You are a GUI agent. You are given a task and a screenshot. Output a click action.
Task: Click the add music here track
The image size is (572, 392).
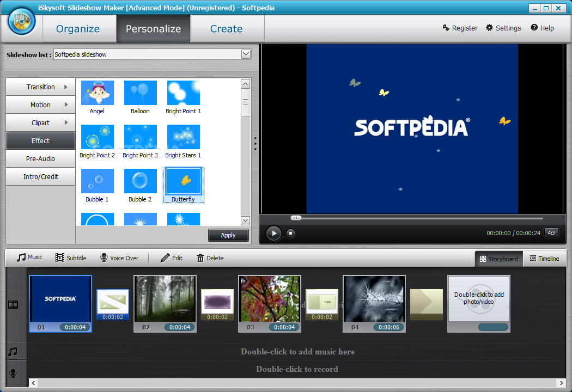click(297, 352)
